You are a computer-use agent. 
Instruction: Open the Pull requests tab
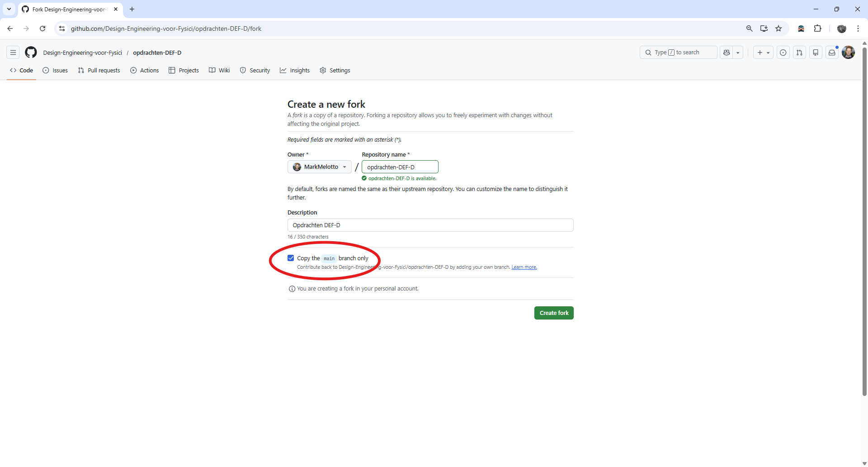(99, 70)
